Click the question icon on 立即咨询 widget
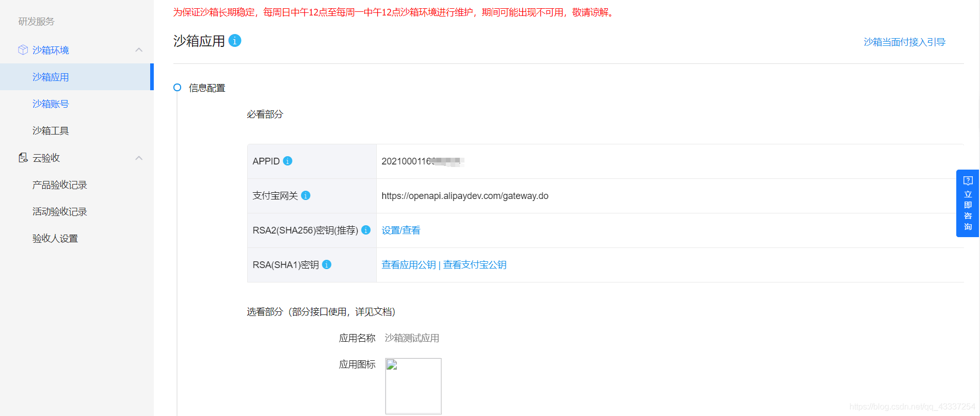This screenshot has width=980, height=416. pyautogui.click(x=968, y=180)
